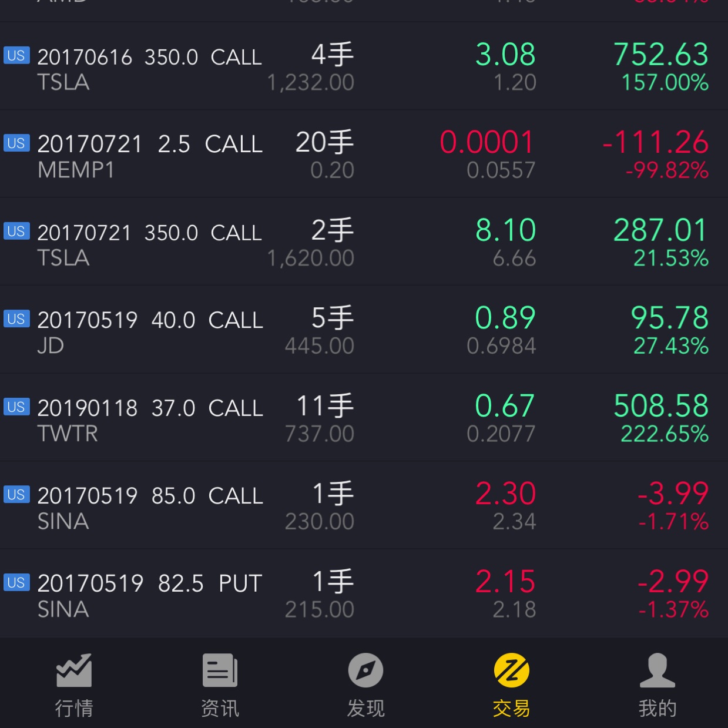
Task: Tap the 508.58 profit value for TWTR
Action: pyautogui.click(x=661, y=406)
